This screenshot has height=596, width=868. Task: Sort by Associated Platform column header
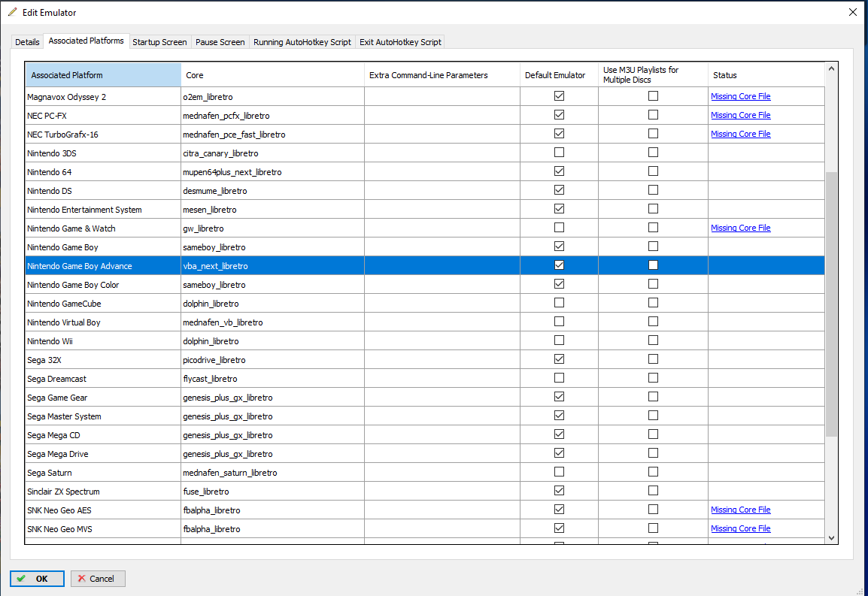point(103,75)
